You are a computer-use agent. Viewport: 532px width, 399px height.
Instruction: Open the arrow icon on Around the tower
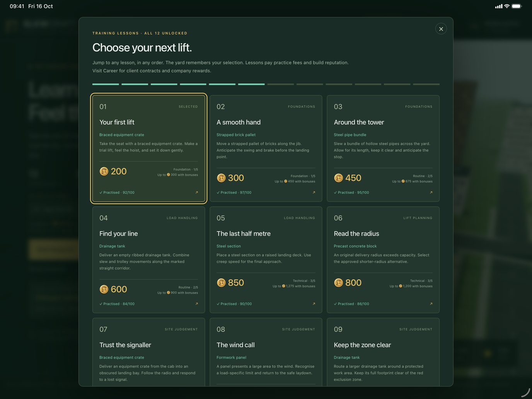(431, 192)
